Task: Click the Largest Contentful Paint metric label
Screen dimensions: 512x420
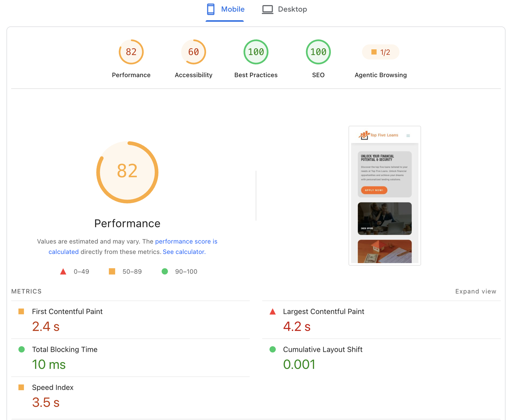Action: [324, 311]
